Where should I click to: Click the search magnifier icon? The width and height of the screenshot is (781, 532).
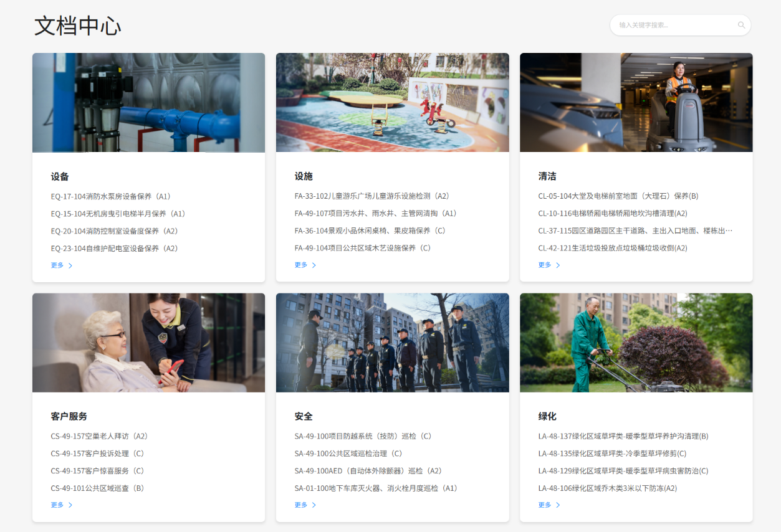click(x=741, y=25)
